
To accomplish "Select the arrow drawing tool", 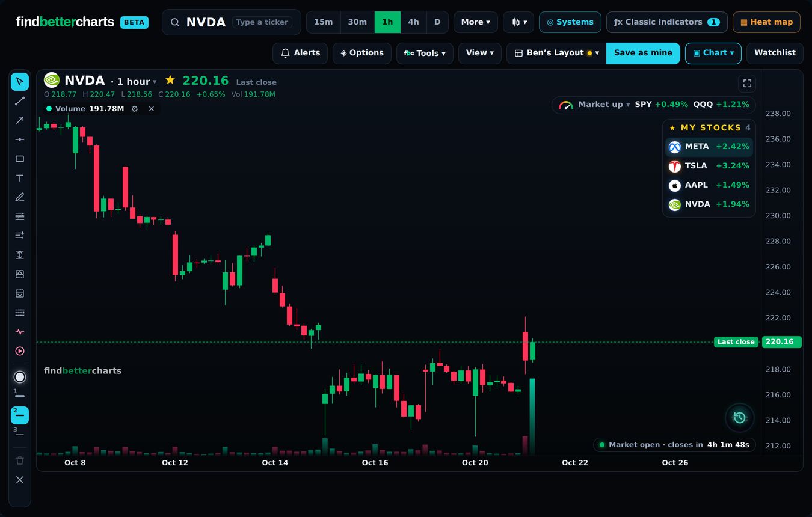I will click(20, 120).
